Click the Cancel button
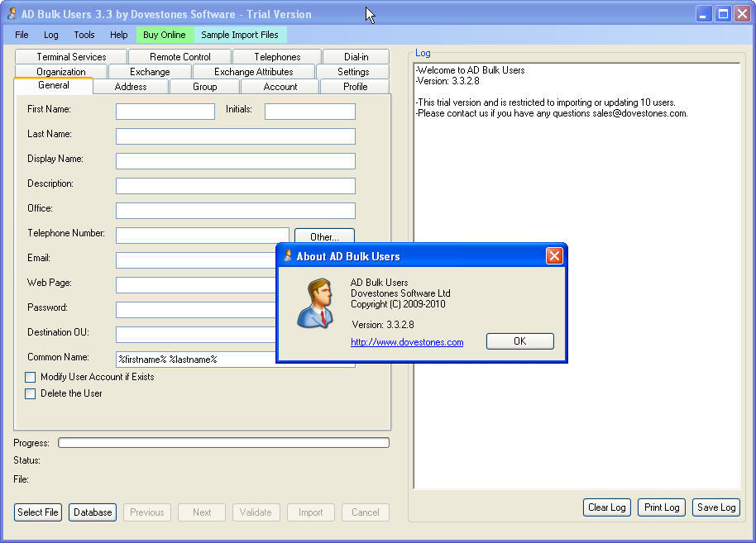 [x=366, y=512]
